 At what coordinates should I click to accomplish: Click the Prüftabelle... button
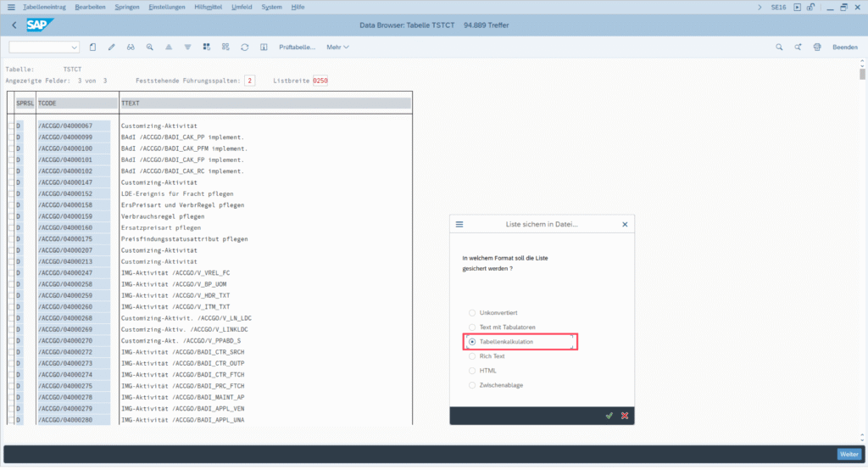(297, 48)
